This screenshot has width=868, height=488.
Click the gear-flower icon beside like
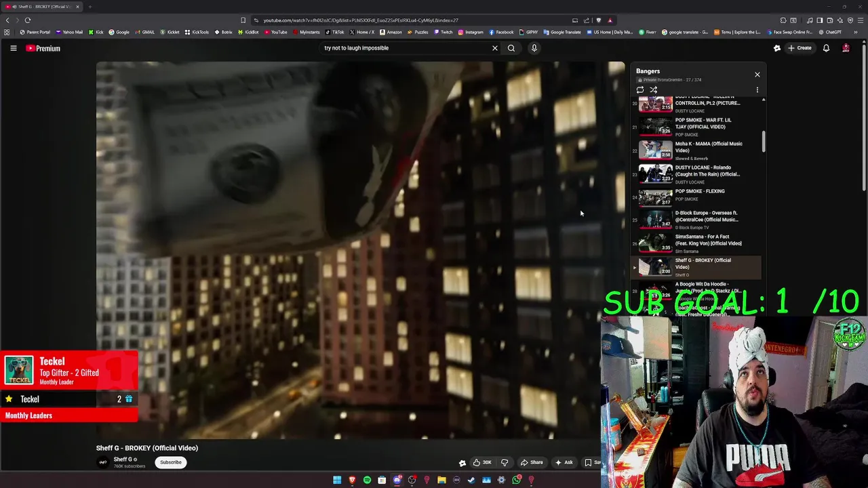(x=462, y=463)
